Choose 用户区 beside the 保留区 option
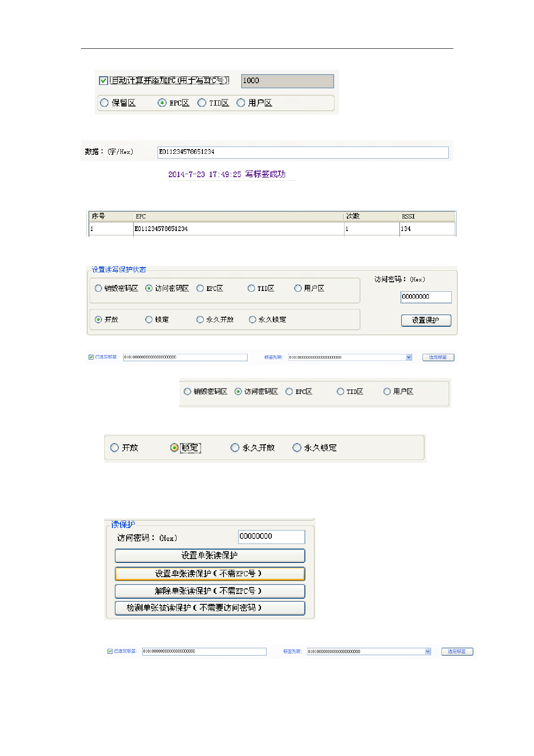Viewport: 534px width, 756px height. pos(241,103)
